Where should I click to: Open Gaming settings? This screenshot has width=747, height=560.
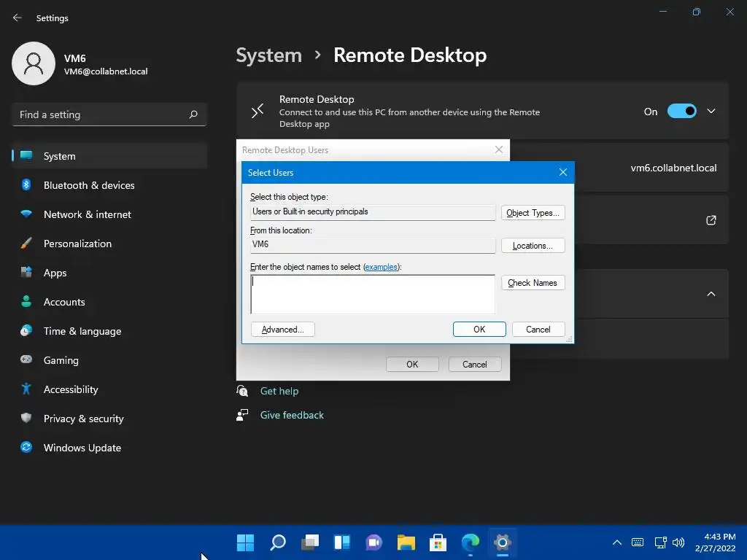pyautogui.click(x=109, y=360)
